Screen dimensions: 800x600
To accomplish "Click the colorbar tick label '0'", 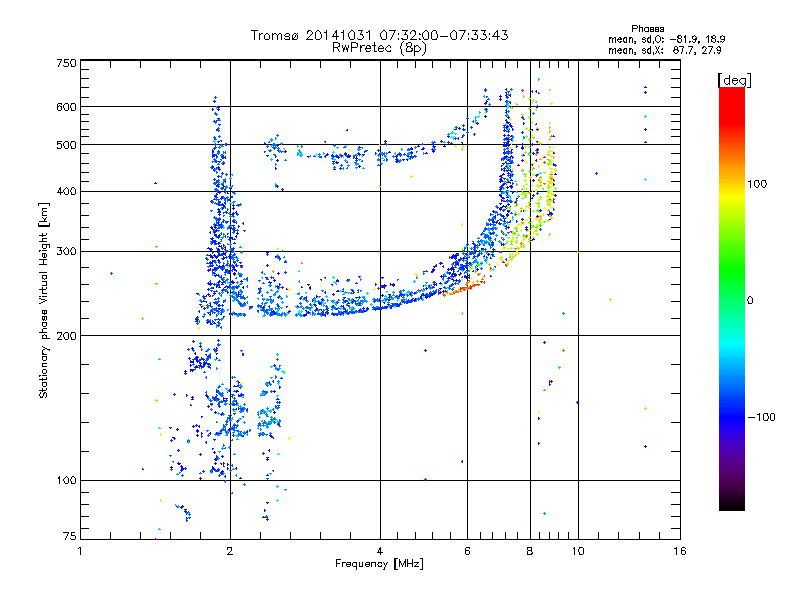I will click(x=750, y=301).
